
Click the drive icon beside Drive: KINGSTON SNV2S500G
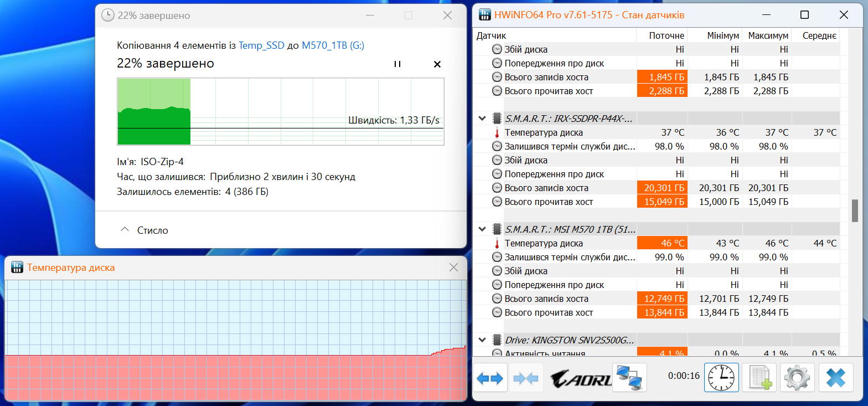click(x=497, y=340)
